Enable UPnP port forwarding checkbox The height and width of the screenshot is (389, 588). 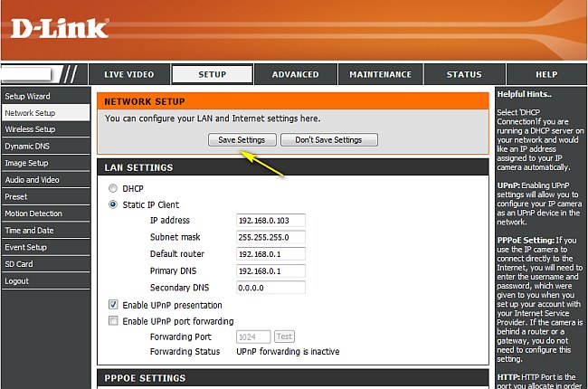click(x=113, y=321)
